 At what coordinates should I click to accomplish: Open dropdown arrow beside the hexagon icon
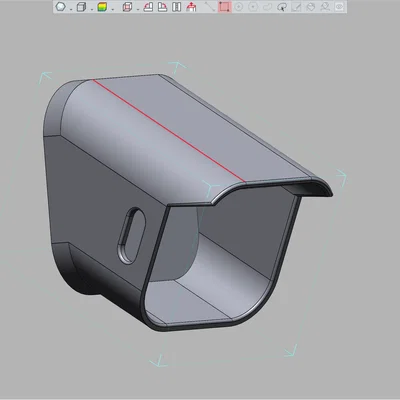pos(71,9)
